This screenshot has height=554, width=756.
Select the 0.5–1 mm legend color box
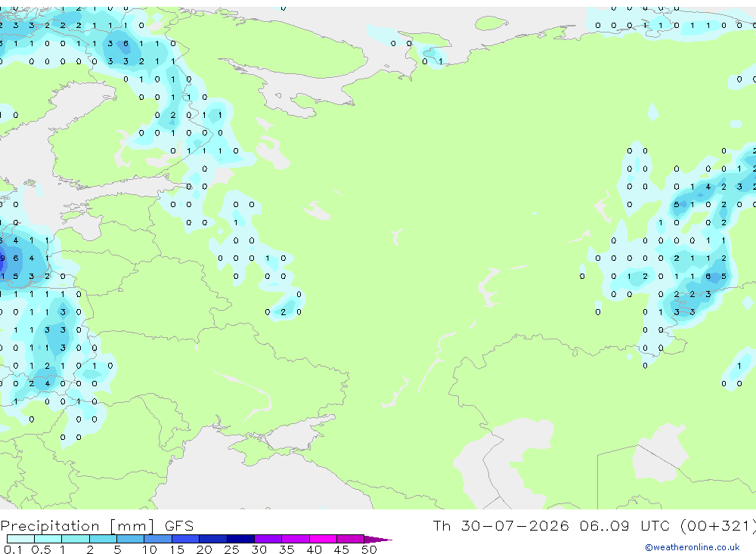[x=48, y=539]
